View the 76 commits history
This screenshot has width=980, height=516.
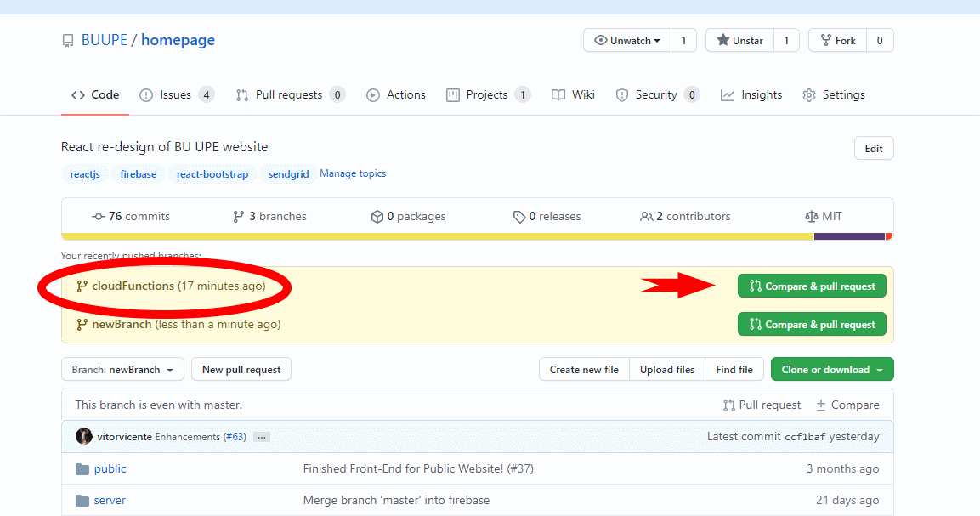click(131, 216)
